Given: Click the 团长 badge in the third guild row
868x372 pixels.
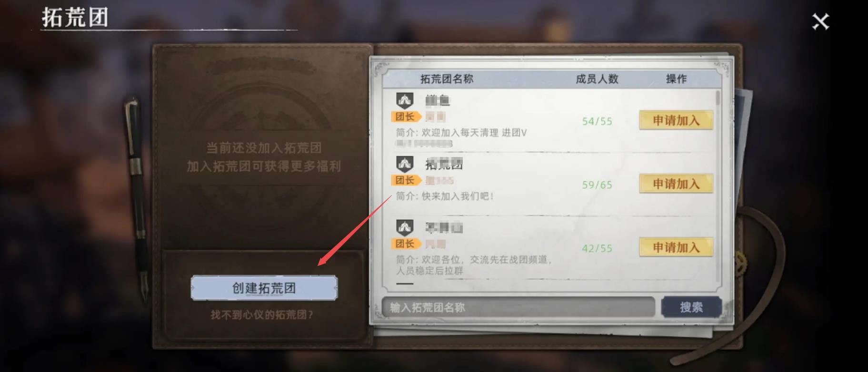Looking at the screenshot, I should click(406, 244).
